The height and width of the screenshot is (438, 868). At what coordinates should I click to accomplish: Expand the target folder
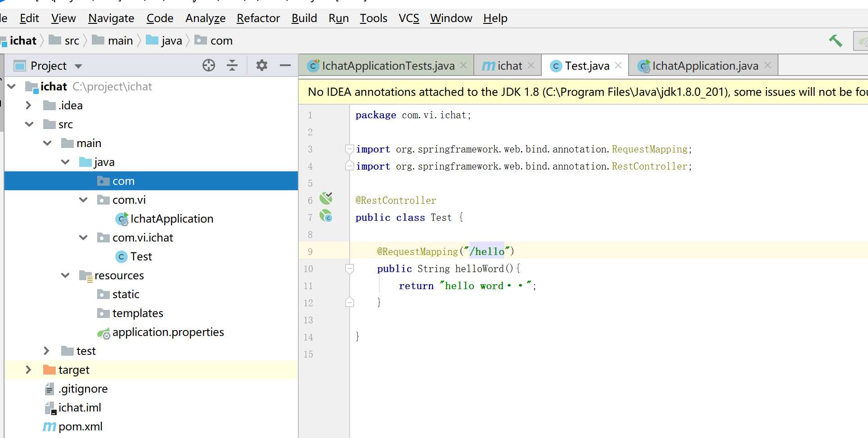pyautogui.click(x=28, y=370)
